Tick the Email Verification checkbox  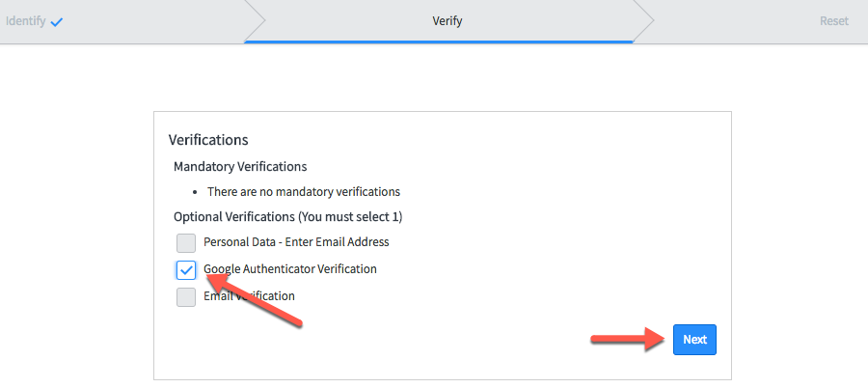click(186, 296)
